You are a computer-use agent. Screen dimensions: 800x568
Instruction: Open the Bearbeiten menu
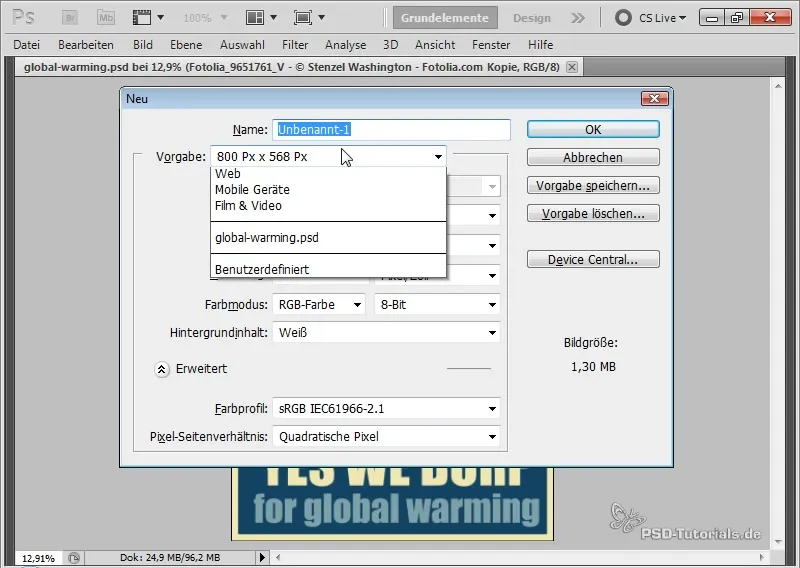point(86,45)
